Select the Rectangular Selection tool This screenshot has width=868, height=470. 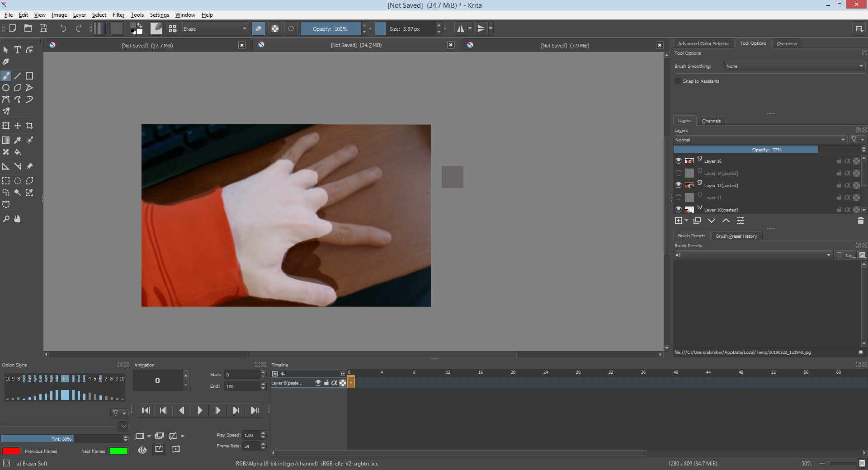6,181
